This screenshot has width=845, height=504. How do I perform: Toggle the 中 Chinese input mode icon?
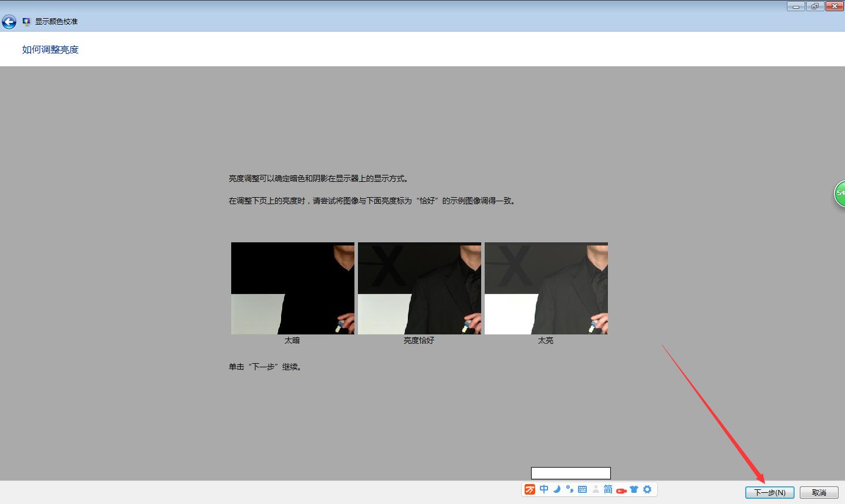(544, 489)
